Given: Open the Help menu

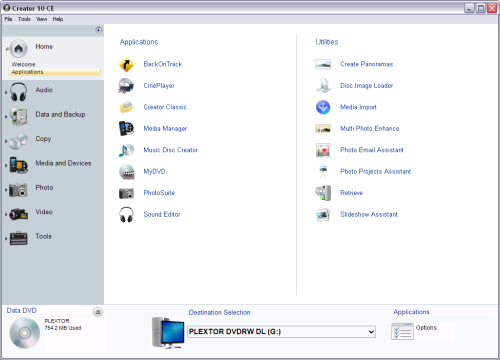Looking at the screenshot, I should [58, 19].
